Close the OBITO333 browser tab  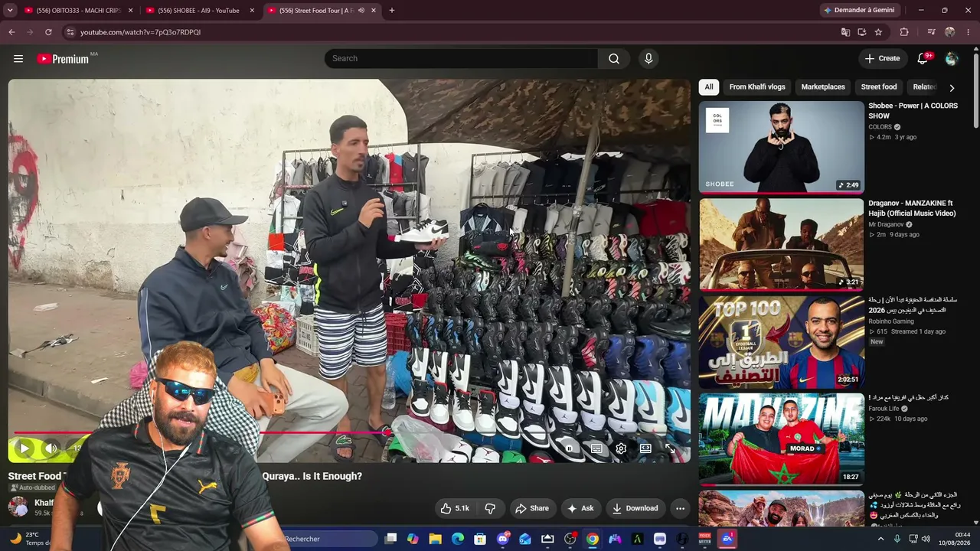point(130,11)
